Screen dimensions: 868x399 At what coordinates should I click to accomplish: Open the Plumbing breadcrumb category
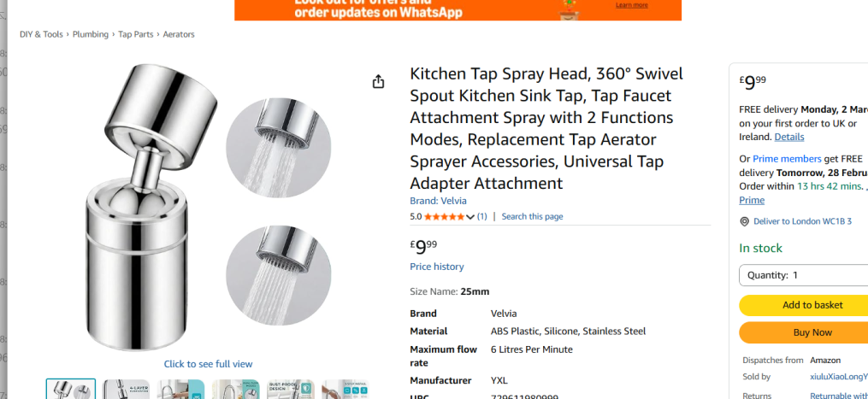91,34
